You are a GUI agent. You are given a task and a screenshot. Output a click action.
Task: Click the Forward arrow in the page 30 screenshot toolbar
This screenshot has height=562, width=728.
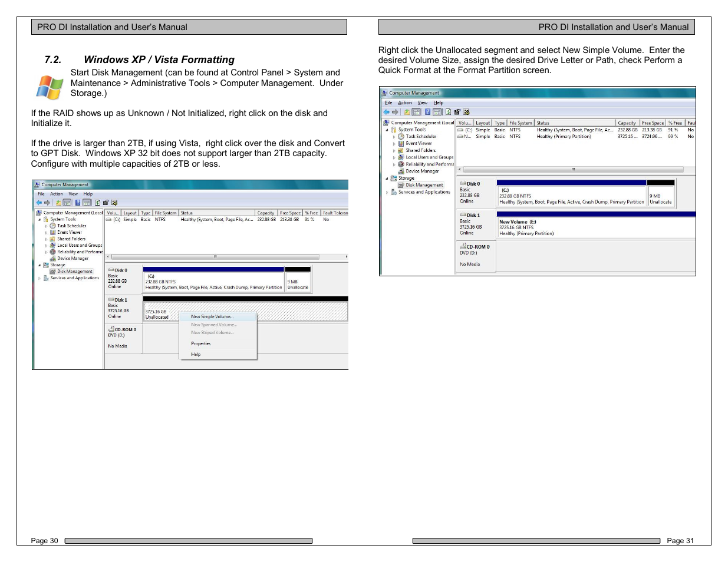point(47,203)
